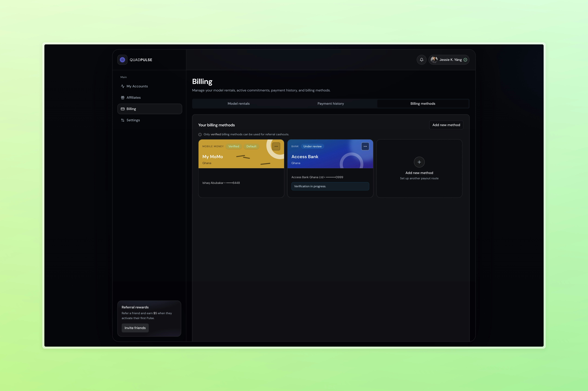The width and height of the screenshot is (588, 391).
Task: Click the Invite friends button
Action: pos(135,328)
